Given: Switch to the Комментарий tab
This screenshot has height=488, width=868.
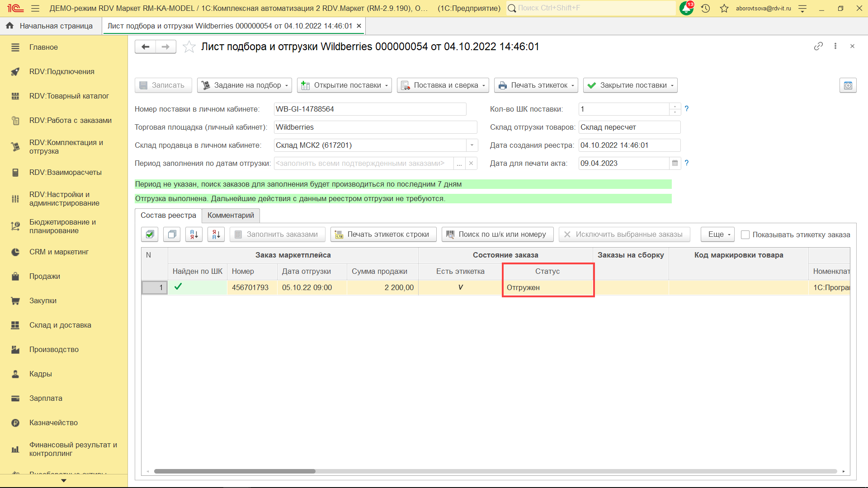Looking at the screenshot, I should [x=231, y=215].
